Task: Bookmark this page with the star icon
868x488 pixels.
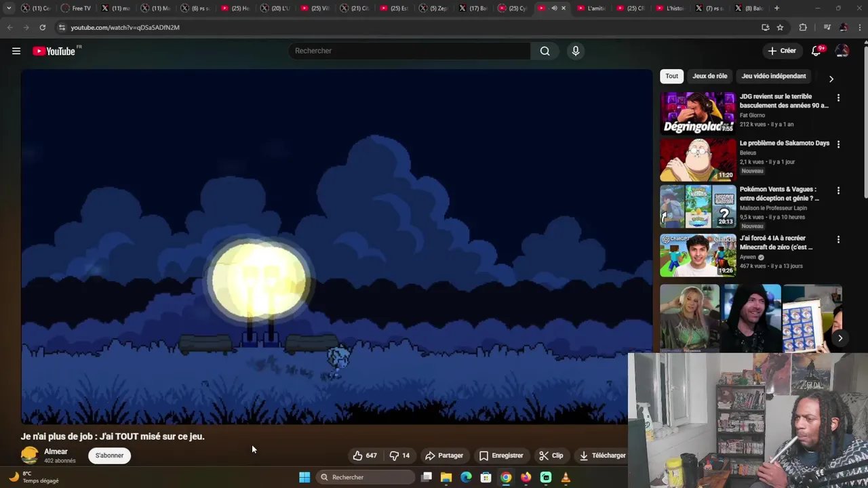Action: [x=780, y=27]
